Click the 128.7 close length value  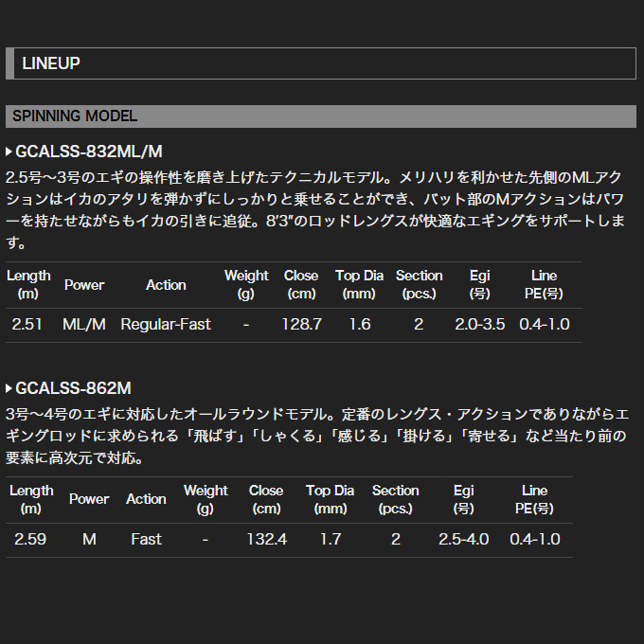(302, 324)
